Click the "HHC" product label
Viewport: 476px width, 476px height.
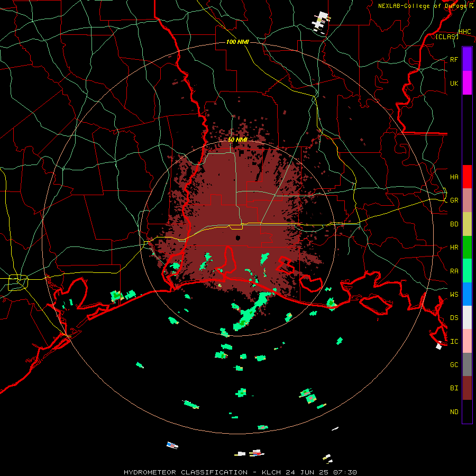click(x=464, y=32)
